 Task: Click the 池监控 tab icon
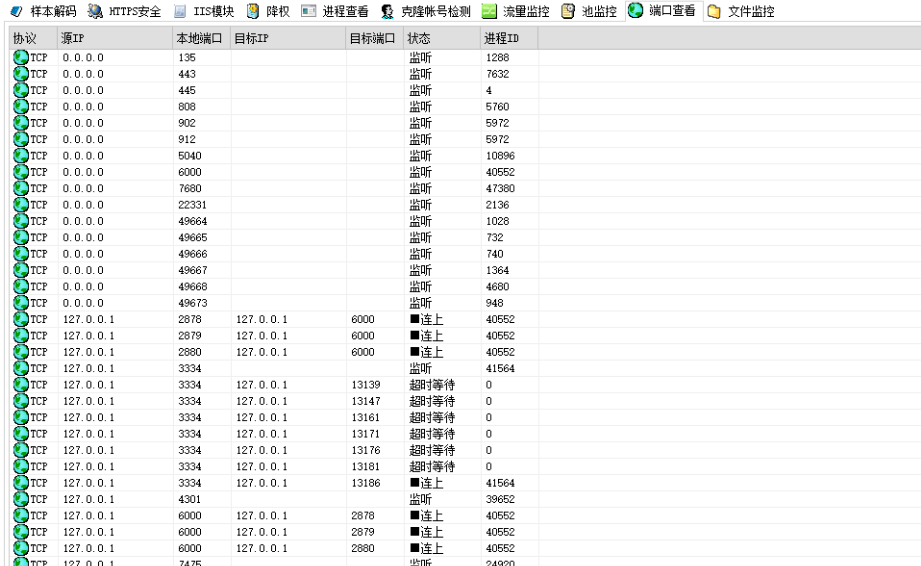tap(567, 11)
